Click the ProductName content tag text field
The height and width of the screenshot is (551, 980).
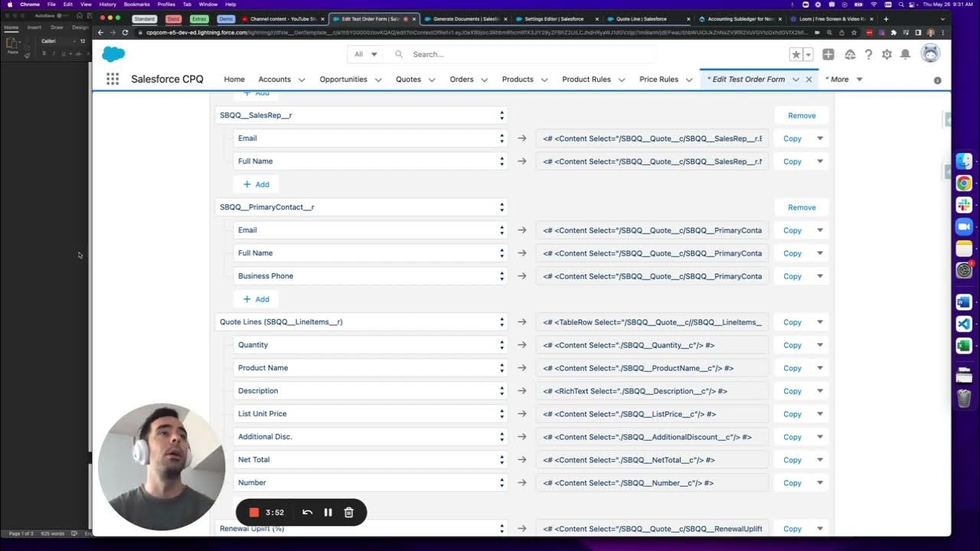[x=652, y=368]
